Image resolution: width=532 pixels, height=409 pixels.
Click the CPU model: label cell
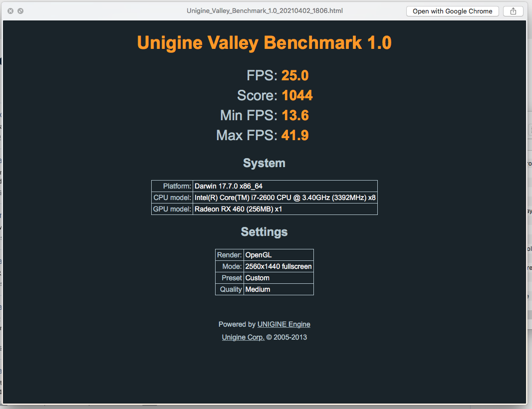coord(172,198)
